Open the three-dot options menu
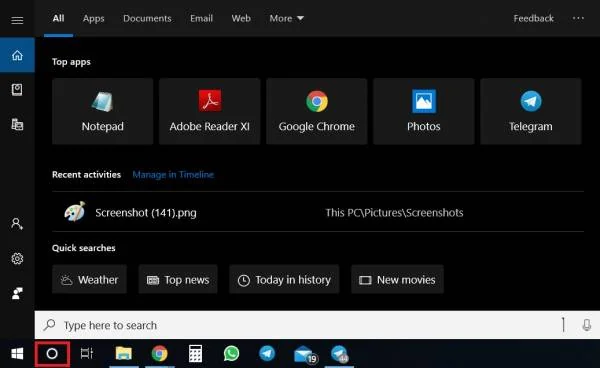This screenshot has width=600, height=368. pyautogui.click(x=578, y=18)
